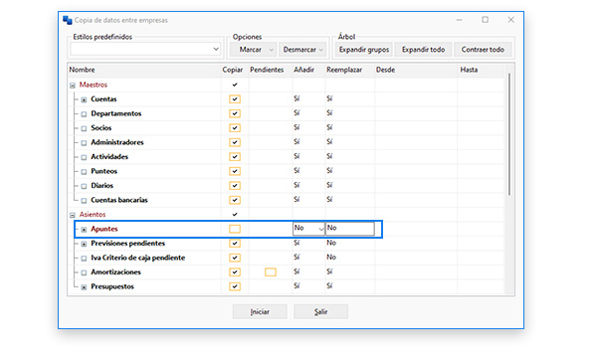The image size is (597, 364).
Task: Select the Cuentas bancarias tree row
Action: [119, 200]
